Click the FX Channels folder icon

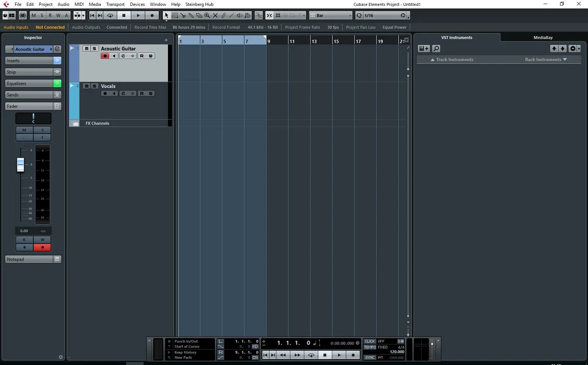pyautogui.click(x=75, y=123)
